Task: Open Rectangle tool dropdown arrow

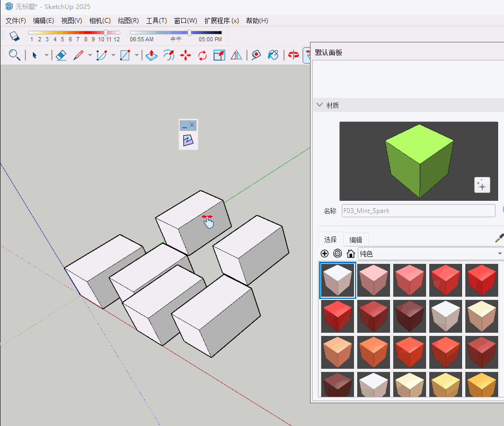Action: [x=137, y=55]
